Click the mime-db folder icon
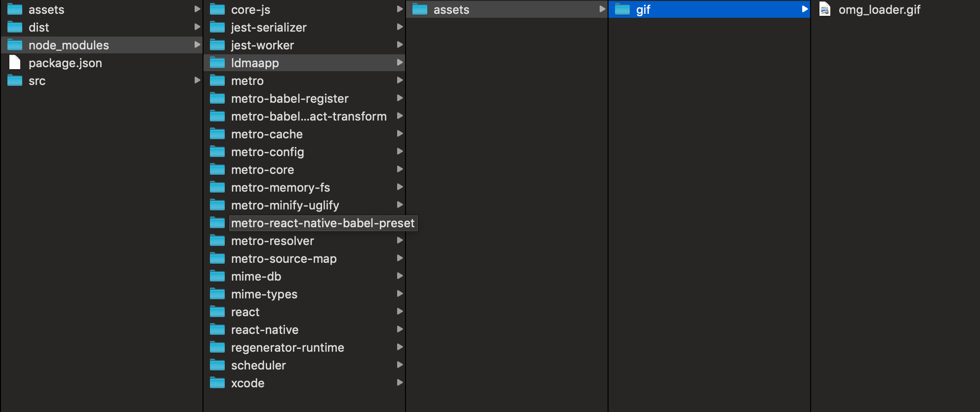Viewport: 980px width, 412px height. tap(217, 276)
